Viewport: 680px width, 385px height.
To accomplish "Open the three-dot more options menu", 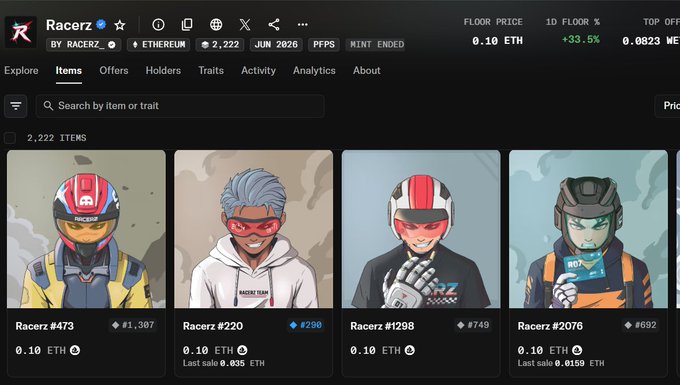I will (x=303, y=24).
